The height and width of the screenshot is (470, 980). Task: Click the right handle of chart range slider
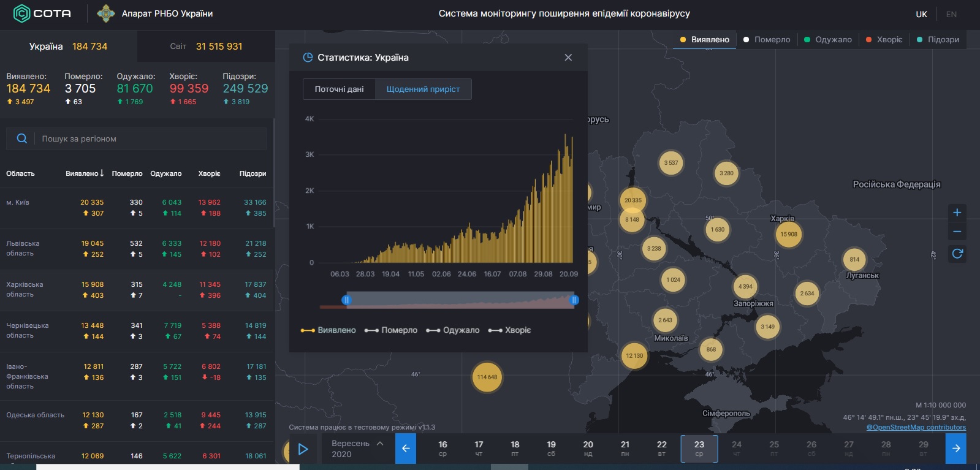point(574,300)
